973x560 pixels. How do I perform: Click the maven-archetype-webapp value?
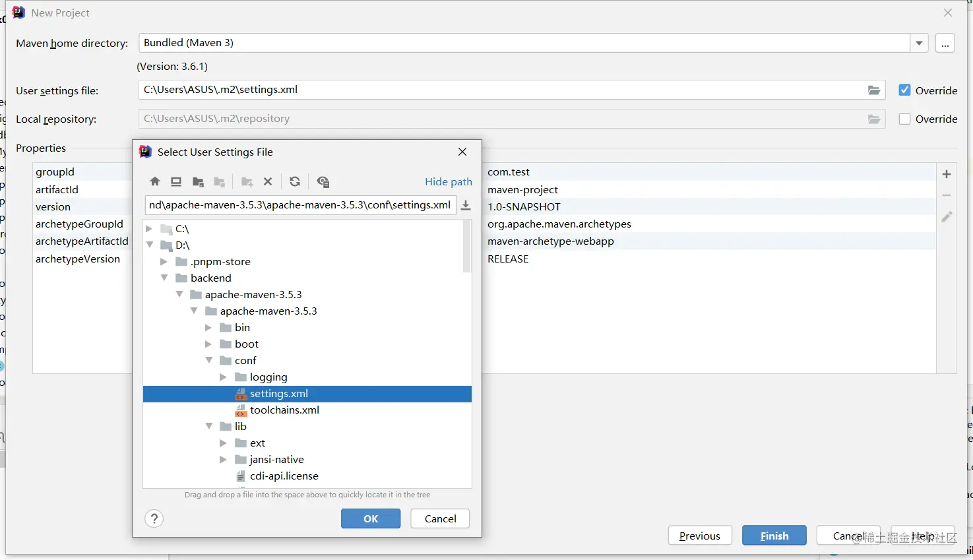(551, 241)
